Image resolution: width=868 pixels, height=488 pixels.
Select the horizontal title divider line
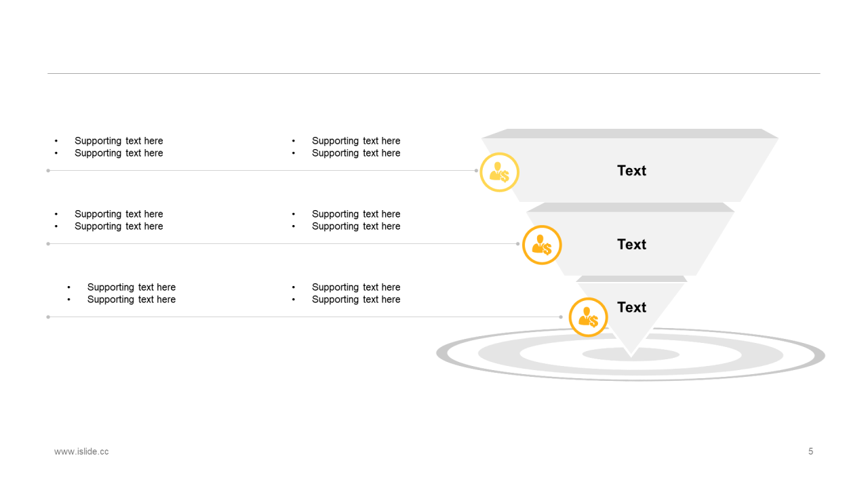tap(434, 73)
